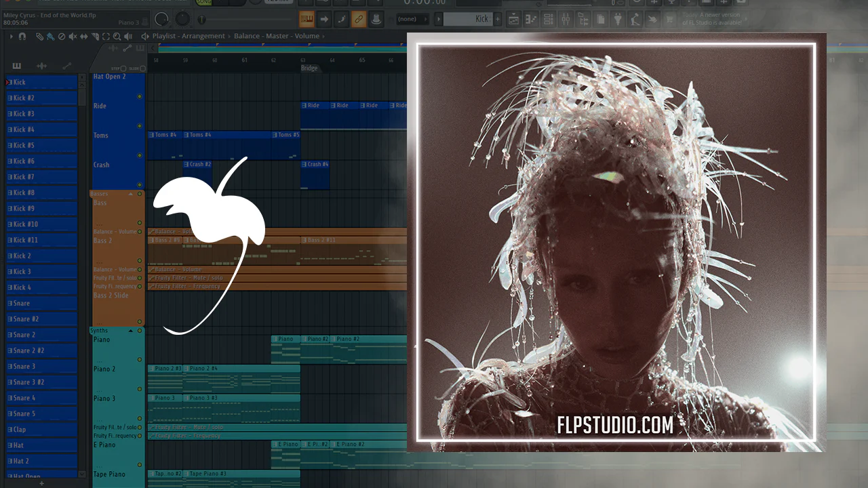
Task: Select Snare pattern in picker
Action: pos(41,304)
